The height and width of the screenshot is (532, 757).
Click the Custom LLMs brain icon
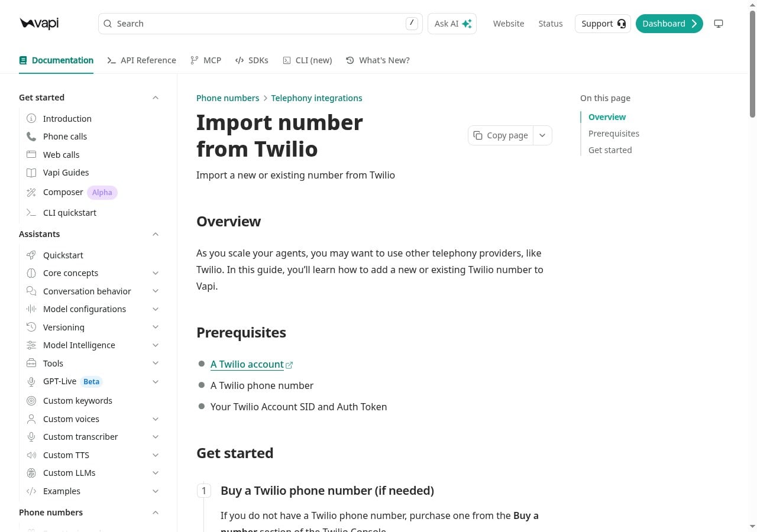[x=31, y=473]
